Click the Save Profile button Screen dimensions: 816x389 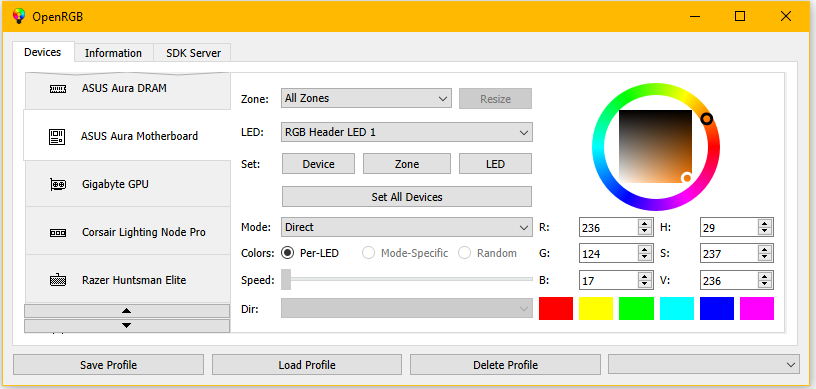[108, 365]
